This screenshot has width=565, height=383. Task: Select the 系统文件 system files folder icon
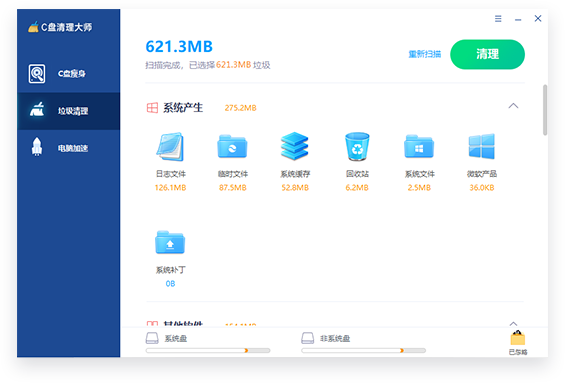click(419, 147)
